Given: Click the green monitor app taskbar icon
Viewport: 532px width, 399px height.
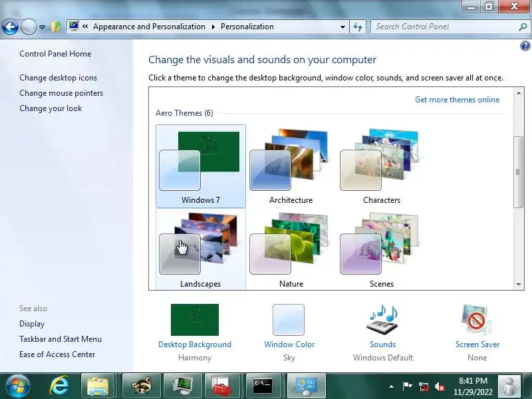Looking at the screenshot, I should pyautogui.click(x=182, y=386).
